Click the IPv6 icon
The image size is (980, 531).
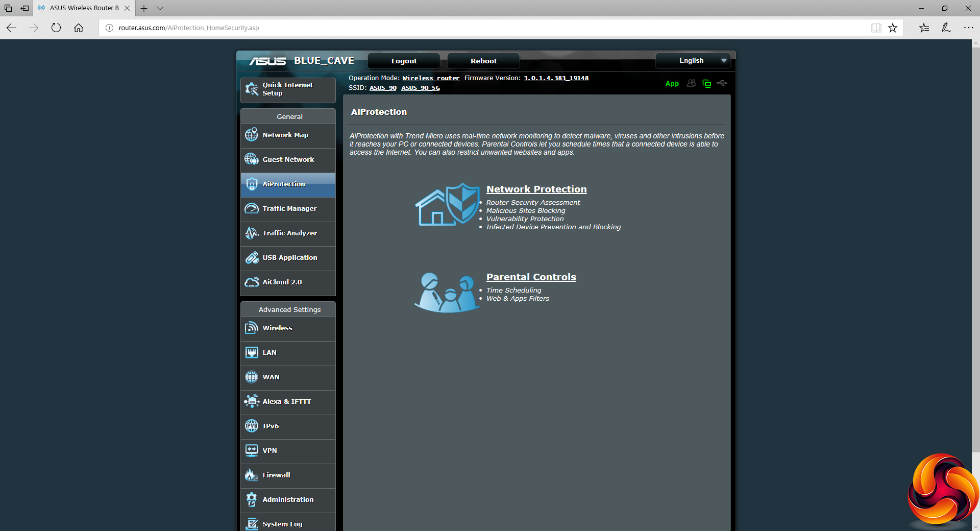pos(252,426)
